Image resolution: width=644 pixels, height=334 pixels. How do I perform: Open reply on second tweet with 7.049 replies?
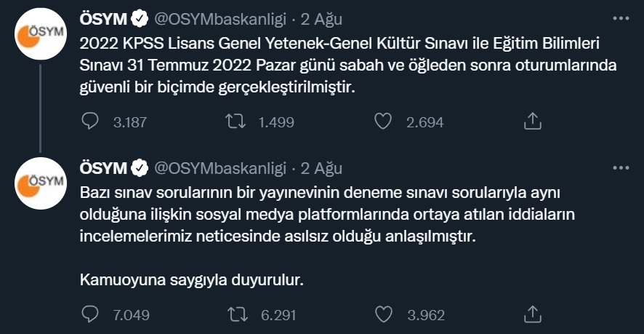point(90,314)
